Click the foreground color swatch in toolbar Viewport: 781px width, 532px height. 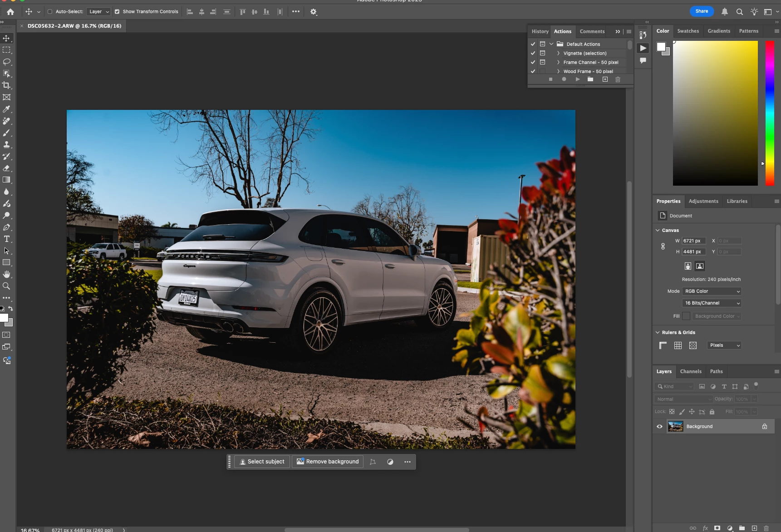click(4, 317)
